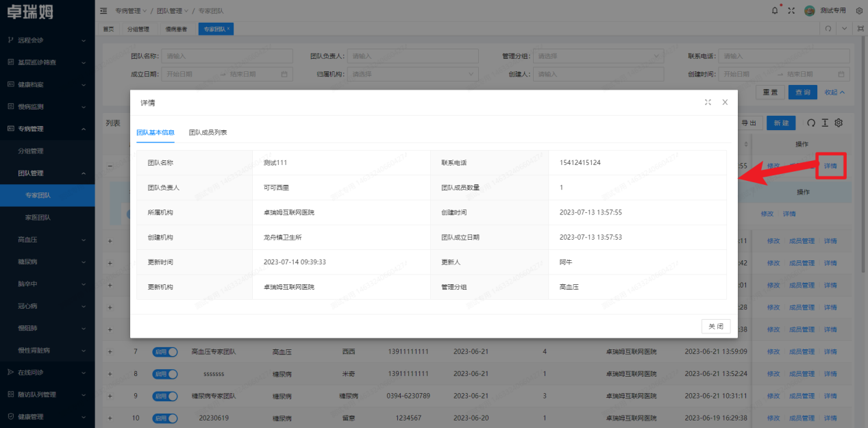Open the global settings gear in header
868x428 pixels.
[859, 10]
